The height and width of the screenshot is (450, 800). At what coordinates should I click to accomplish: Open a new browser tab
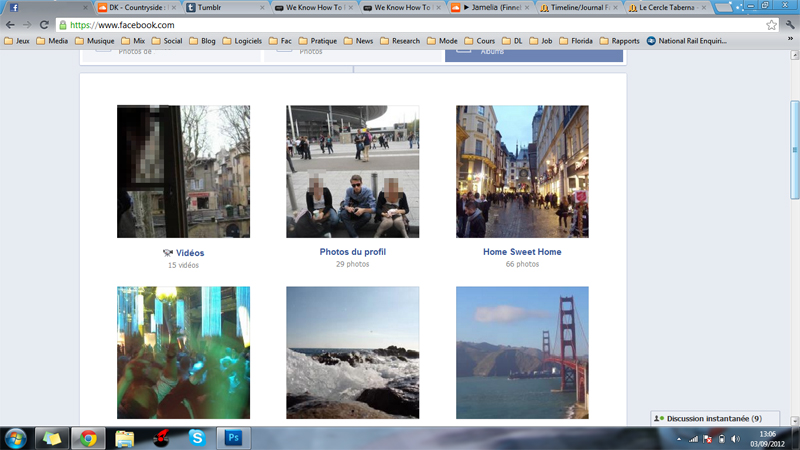tap(722, 8)
